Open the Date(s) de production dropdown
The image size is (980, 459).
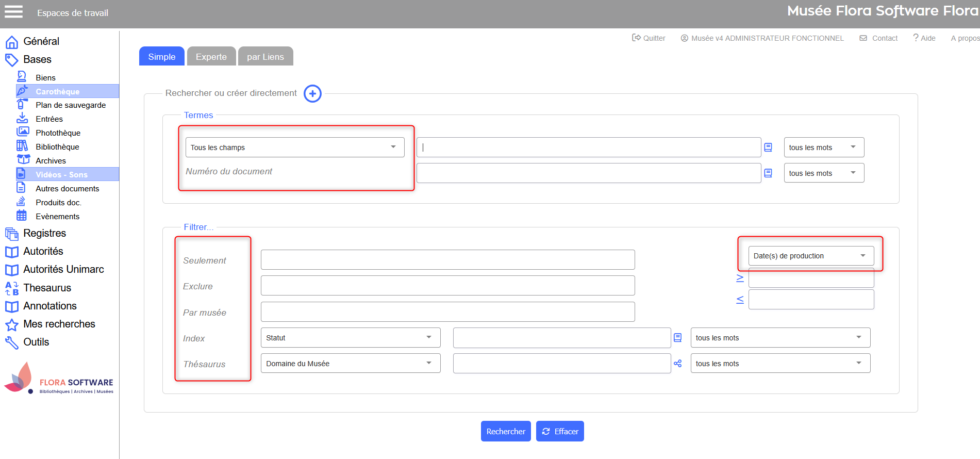(810, 256)
